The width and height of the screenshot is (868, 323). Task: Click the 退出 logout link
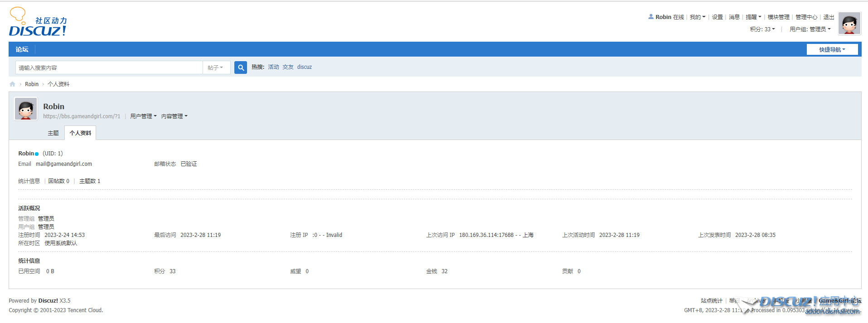(829, 17)
